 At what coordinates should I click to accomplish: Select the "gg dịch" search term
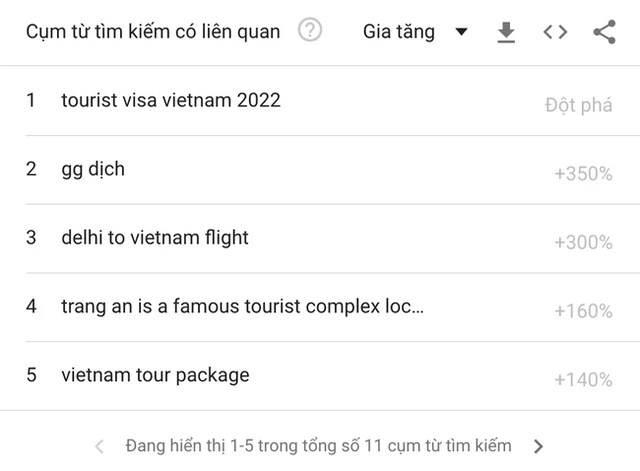click(x=93, y=169)
